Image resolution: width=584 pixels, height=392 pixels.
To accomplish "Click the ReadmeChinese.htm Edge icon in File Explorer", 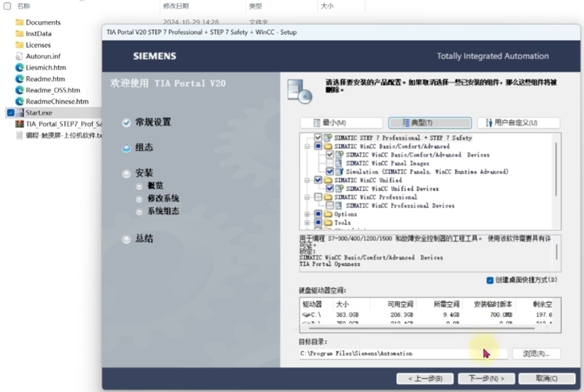I will pyautogui.click(x=19, y=101).
